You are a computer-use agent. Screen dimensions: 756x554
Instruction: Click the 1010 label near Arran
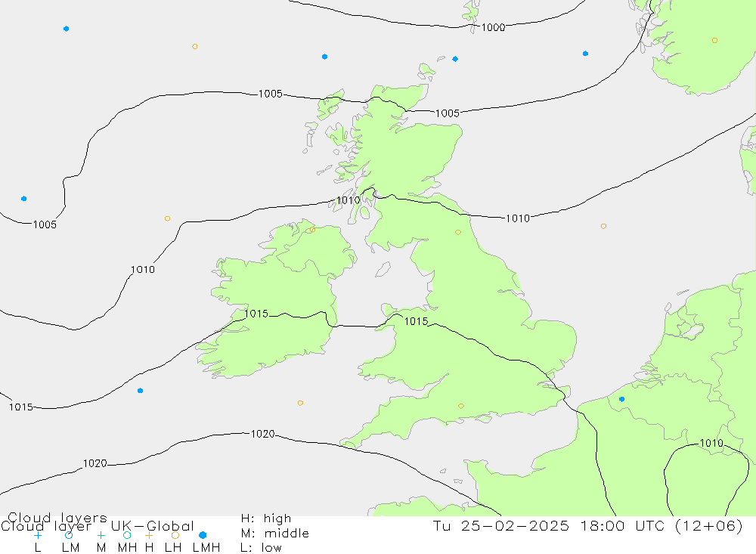pos(348,200)
